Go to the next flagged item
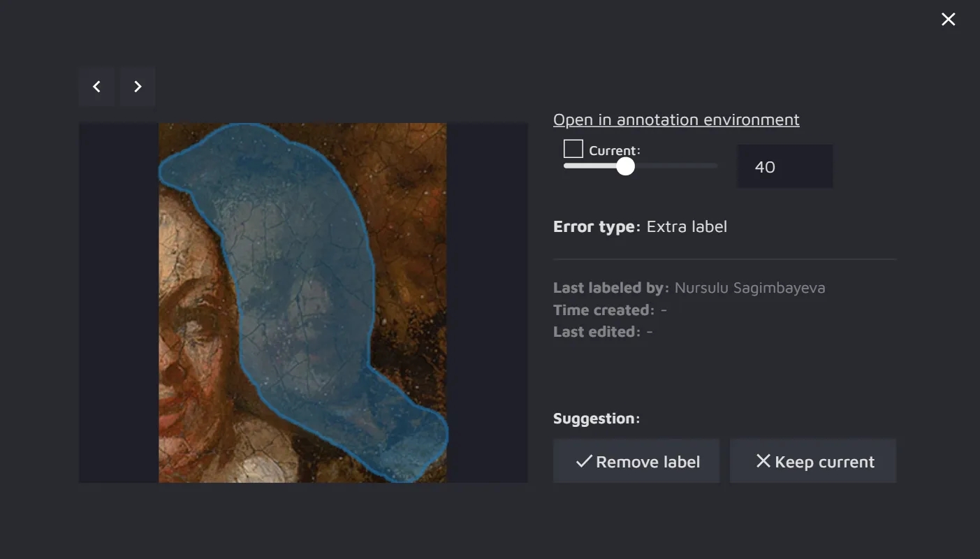 coord(138,87)
